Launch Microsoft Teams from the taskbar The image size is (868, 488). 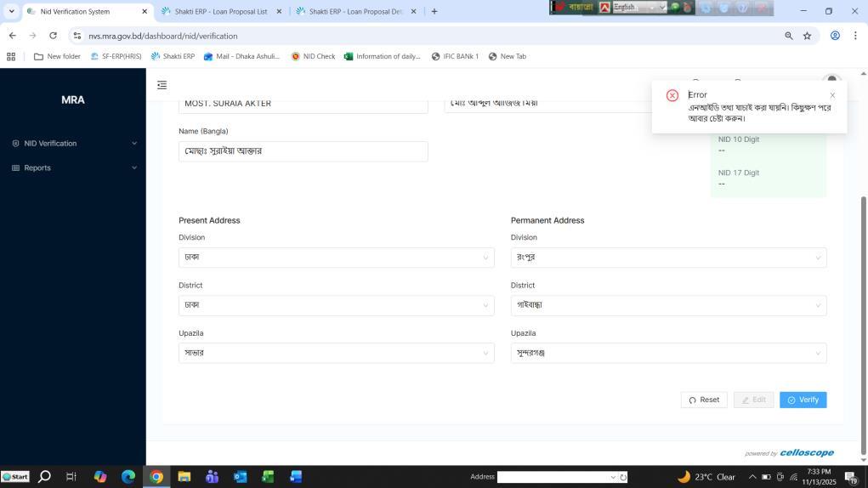point(212,477)
